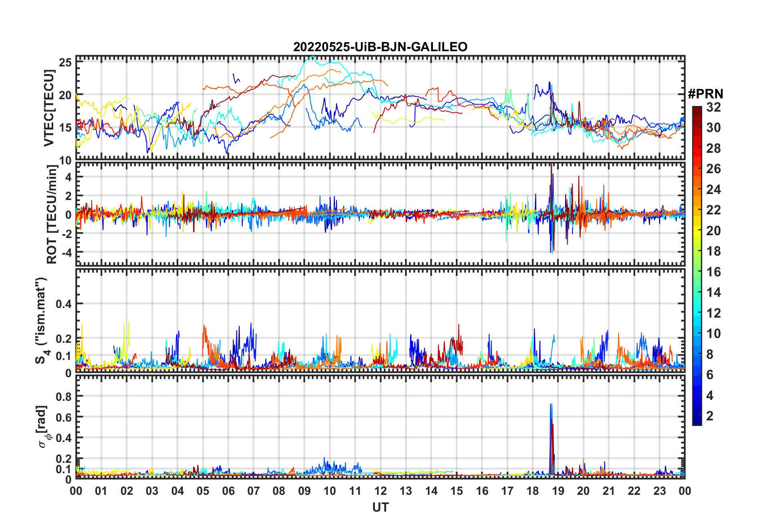The height and width of the screenshot is (532, 761).
Task: Click the plot title "20220525-UiB-BJN-GALILEO"
Action: coord(380,47)
